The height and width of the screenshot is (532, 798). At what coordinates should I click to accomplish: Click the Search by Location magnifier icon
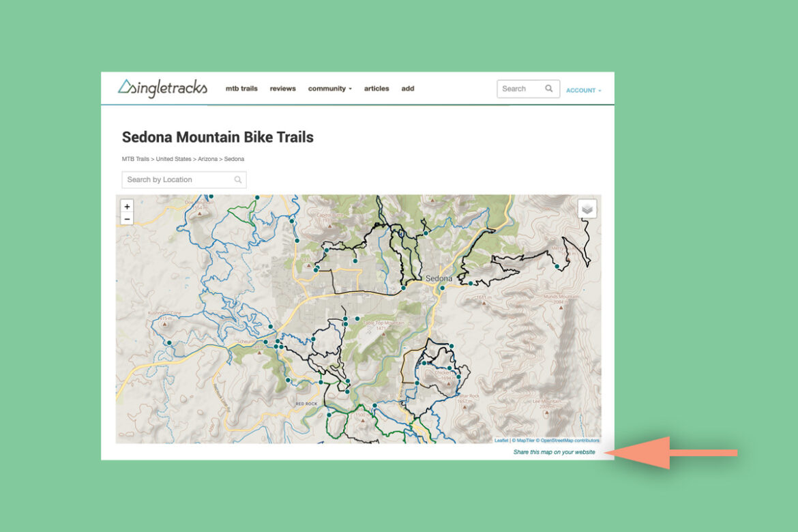point(238,180)
